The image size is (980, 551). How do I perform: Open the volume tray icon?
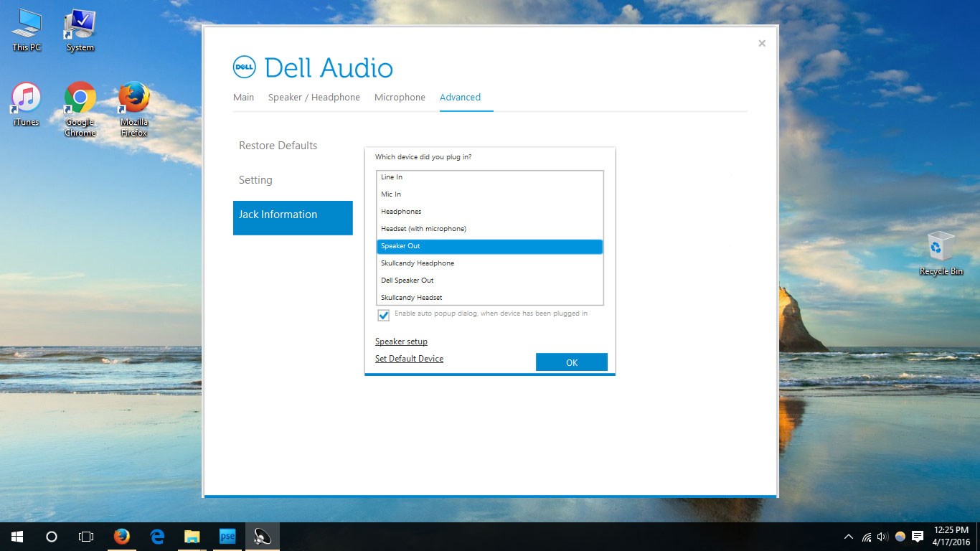tap(883, 537)
